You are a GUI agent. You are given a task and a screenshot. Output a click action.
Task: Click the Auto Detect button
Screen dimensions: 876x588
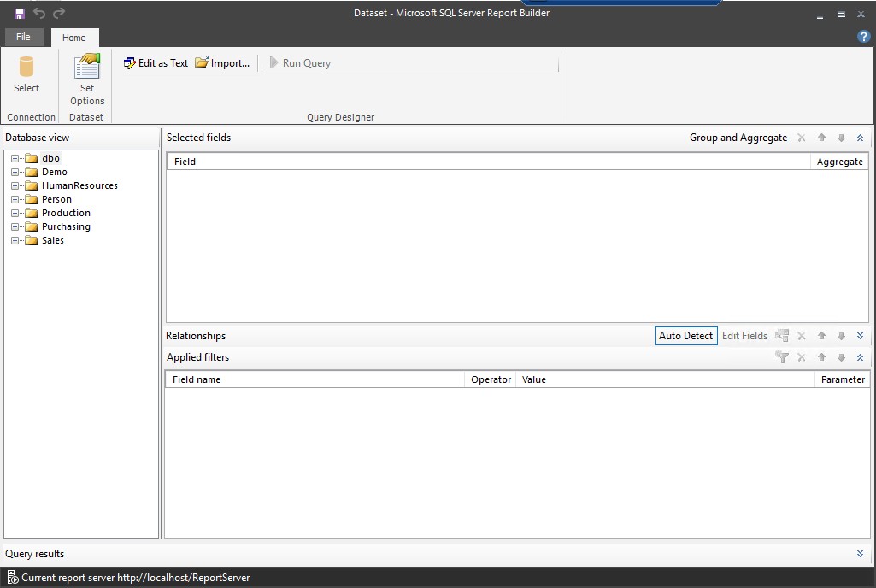coord(686,336)
